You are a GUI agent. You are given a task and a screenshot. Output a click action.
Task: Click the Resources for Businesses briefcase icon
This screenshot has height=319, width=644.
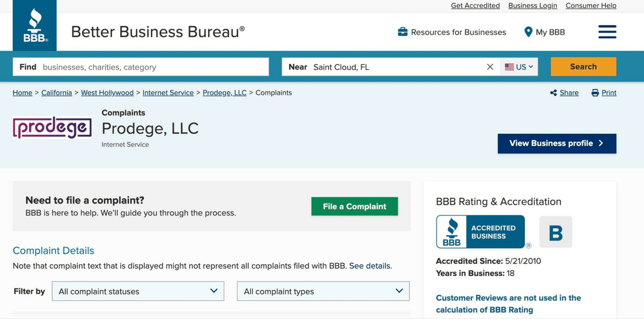[402, 32]
